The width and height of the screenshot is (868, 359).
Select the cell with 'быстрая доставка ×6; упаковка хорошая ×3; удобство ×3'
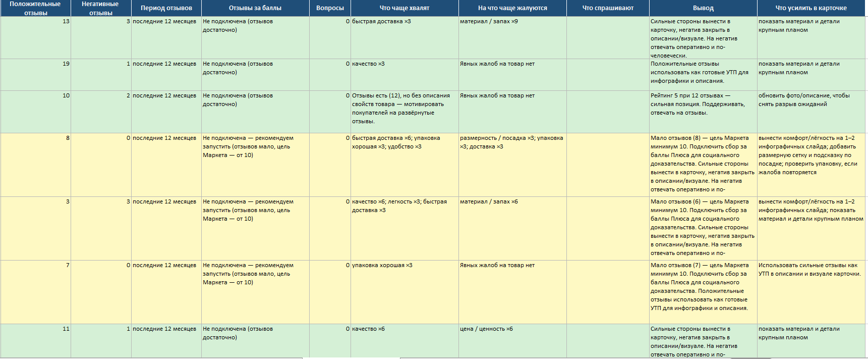(x=404, y=165)
